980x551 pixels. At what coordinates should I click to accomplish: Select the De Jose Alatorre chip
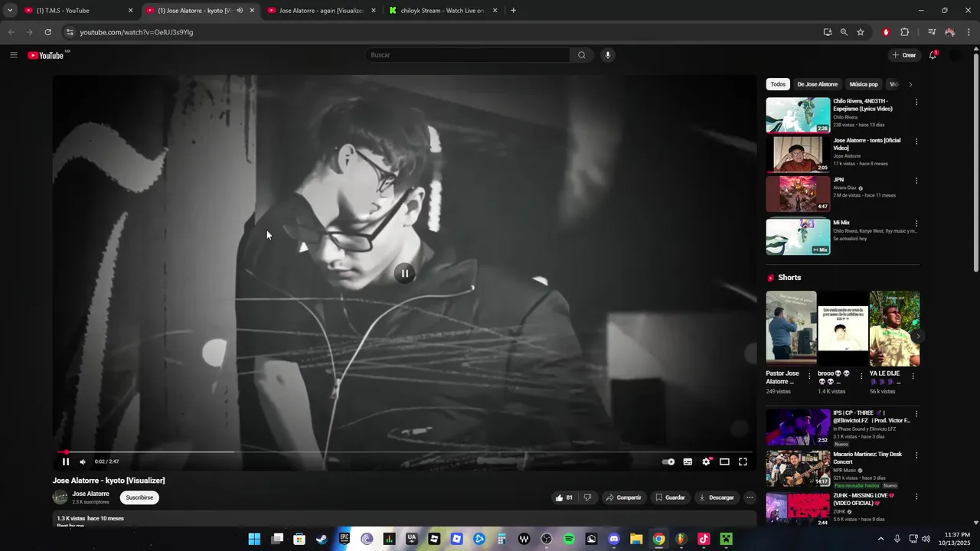pos(818,84)
